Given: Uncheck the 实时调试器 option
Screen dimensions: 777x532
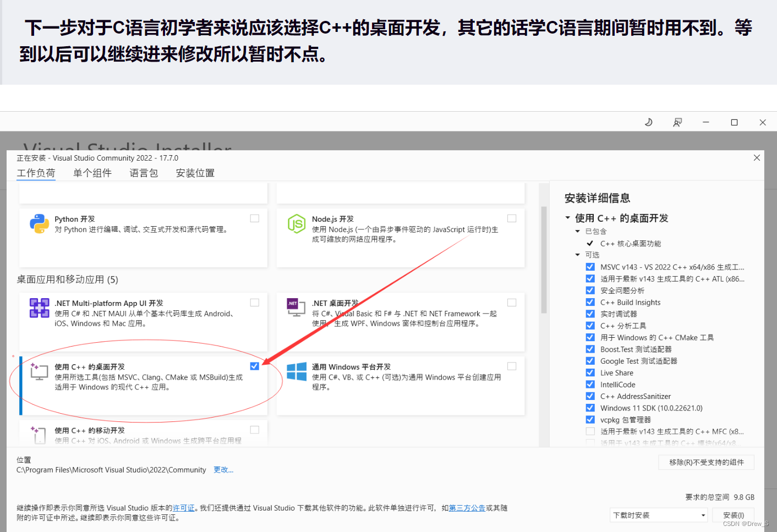Looking at the screenshot, I should pos(590,314).
